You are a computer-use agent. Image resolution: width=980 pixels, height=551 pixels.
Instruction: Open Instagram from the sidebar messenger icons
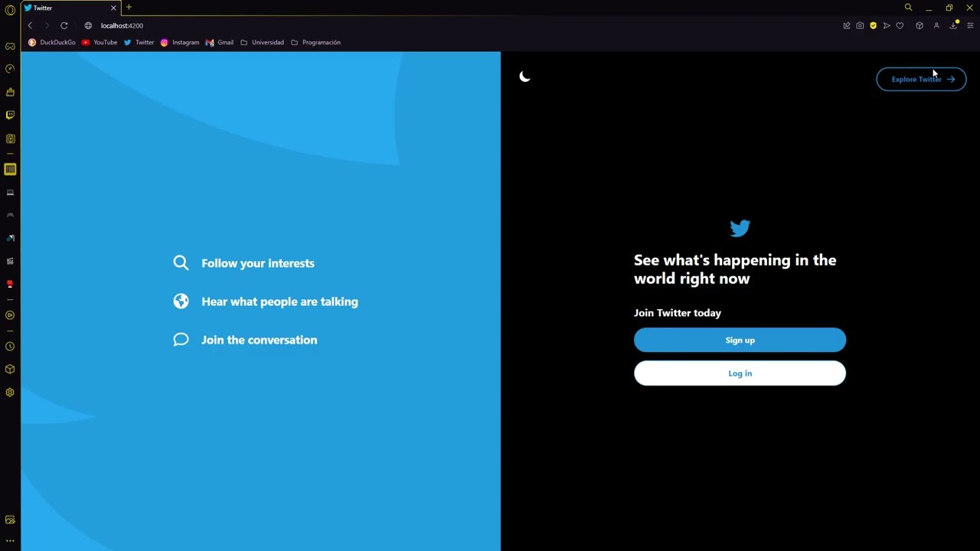pos(10,139)
